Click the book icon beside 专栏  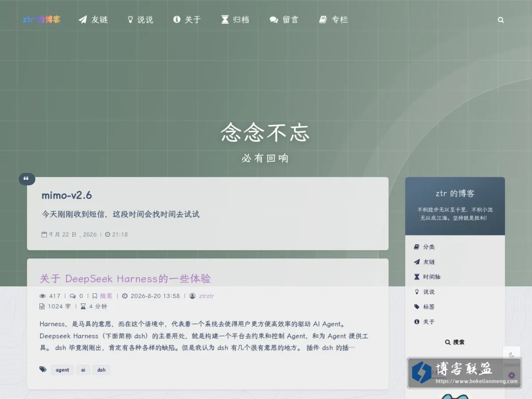coord(323,20)
